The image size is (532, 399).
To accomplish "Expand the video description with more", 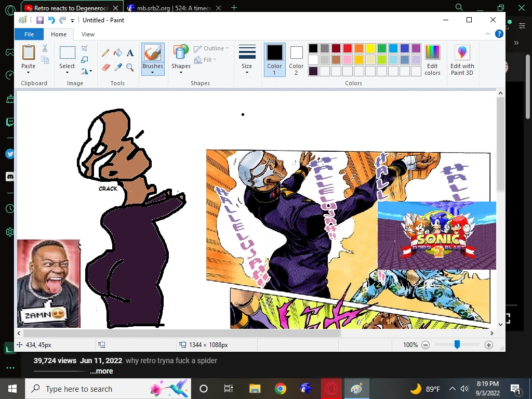I will point(102,371).
